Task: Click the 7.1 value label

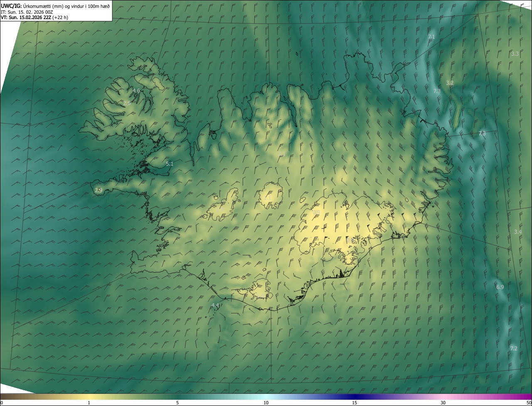Action: click(x=431, y=37)
